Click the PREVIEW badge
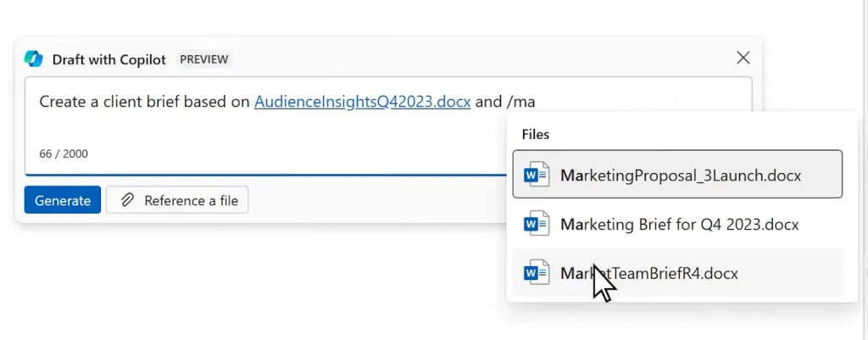 point(203,59)
